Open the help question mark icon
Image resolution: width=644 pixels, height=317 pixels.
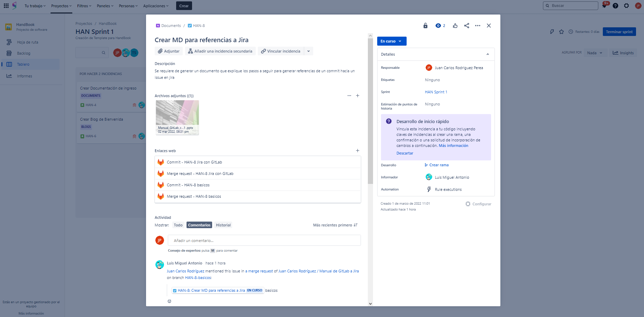(x=615, y=6)
